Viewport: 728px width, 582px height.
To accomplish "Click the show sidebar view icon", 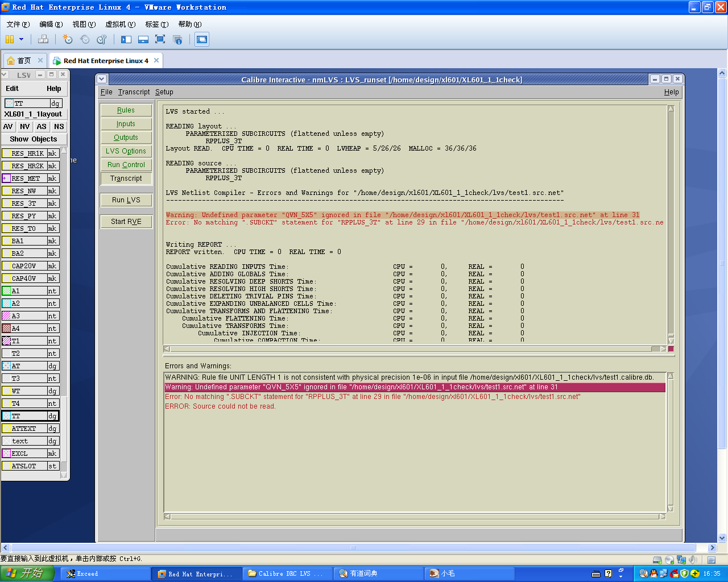I will click(126, 39).
